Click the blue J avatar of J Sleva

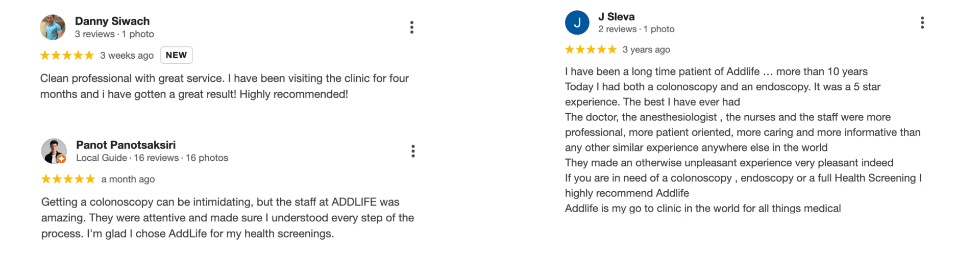coord(577,23)
